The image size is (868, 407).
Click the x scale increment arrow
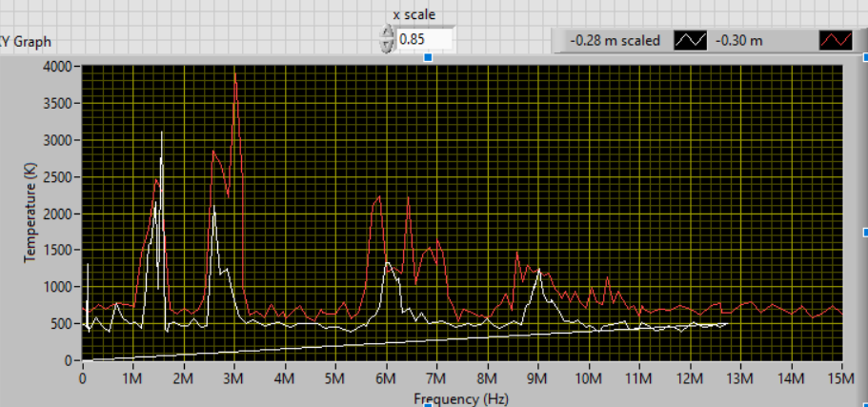[385, 32]
